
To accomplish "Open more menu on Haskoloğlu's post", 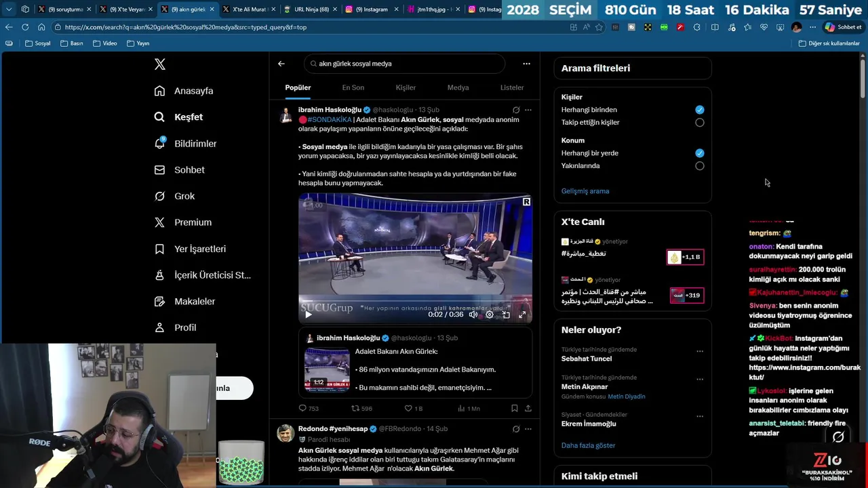I will pos(528,110).
